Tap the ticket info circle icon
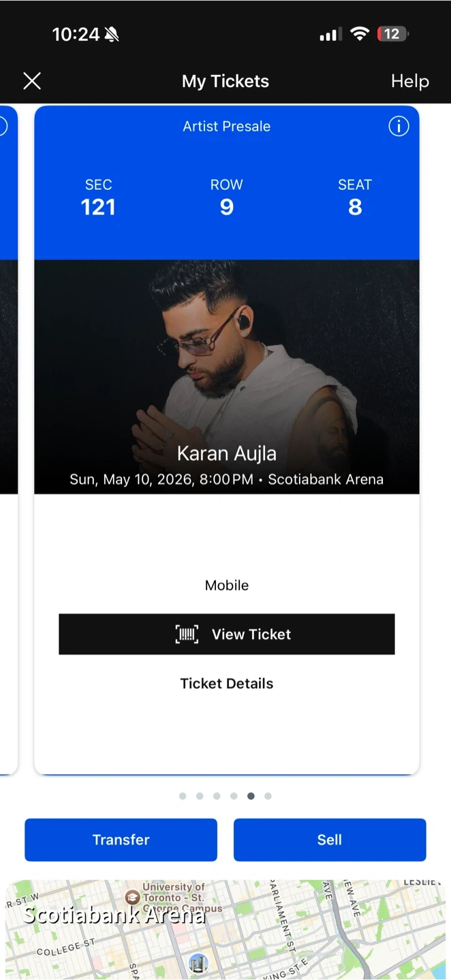 [399, 126]
